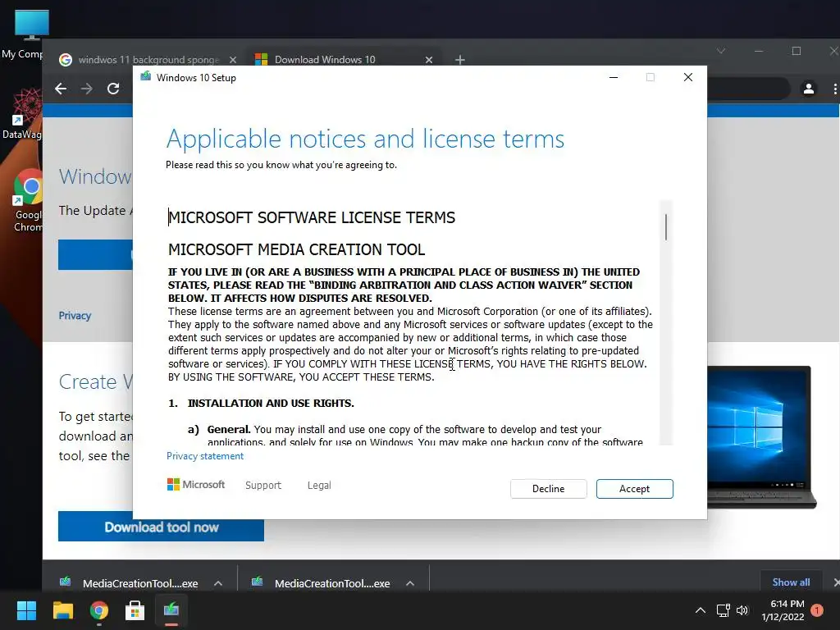Minimize the Chrome window

[759, 51]
